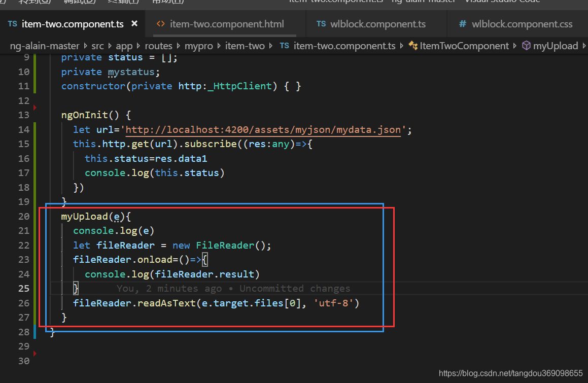Click the method cube icon beside myUpload

pos(527,46)
